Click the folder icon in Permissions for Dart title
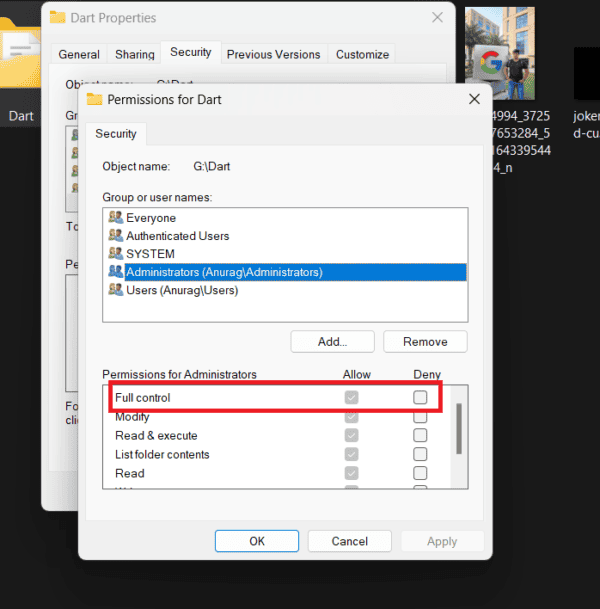The height and width of the screenshot is (609, 600). point(94,99)
